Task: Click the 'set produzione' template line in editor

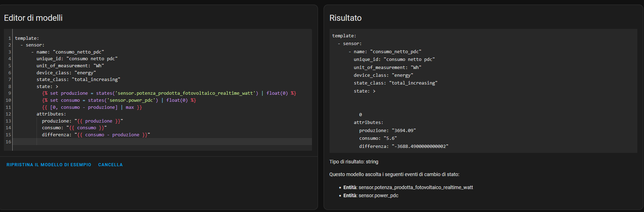Action: pos(169,93)
